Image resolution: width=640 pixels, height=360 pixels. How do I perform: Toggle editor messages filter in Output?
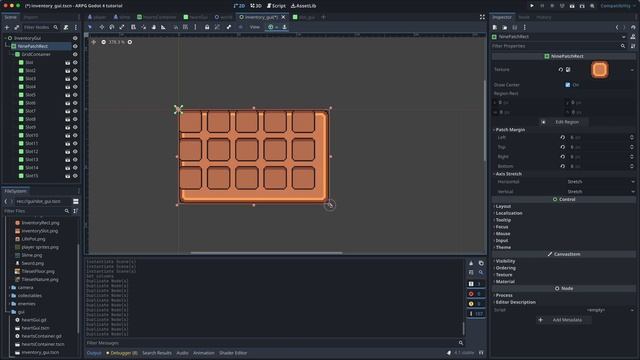(475, 314)
